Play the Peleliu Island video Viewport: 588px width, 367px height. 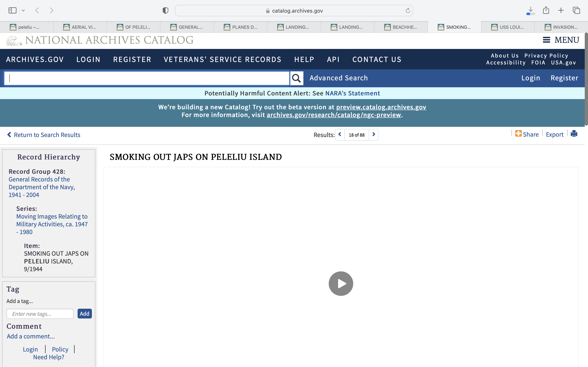point(341,283)
